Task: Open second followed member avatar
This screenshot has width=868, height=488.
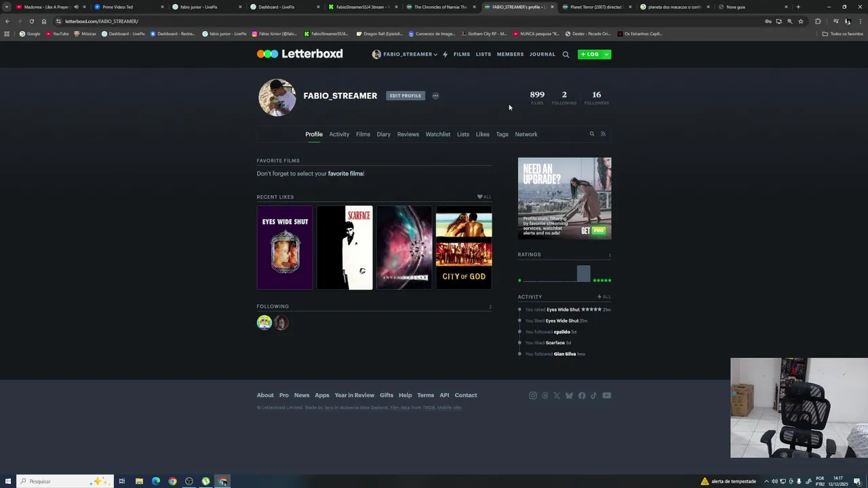Action: (281, 323)
